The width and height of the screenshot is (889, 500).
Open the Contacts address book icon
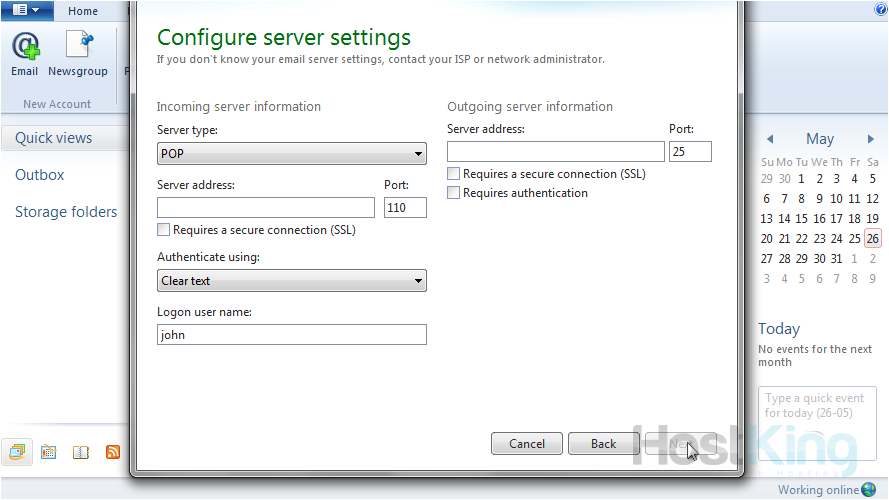coord(81,452)
